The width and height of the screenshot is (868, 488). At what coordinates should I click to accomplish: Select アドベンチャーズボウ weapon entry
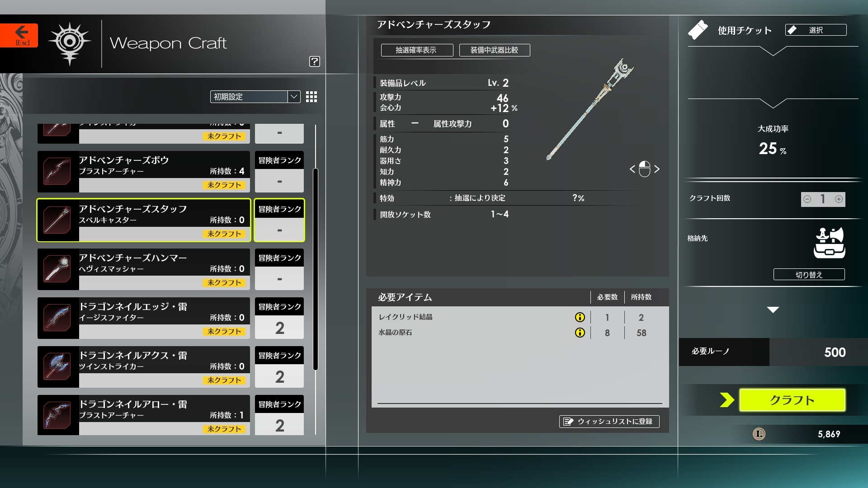tap(144, 172)
